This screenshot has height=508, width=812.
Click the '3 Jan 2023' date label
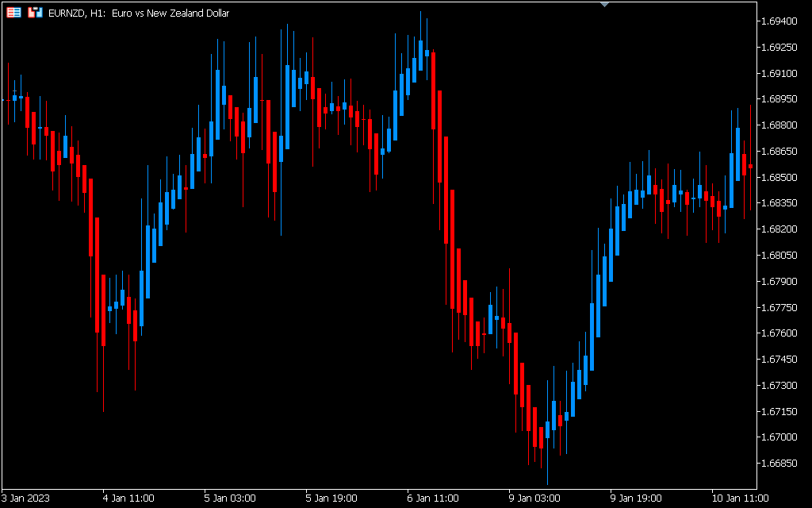pyautogui.click(x=26, y=498)
